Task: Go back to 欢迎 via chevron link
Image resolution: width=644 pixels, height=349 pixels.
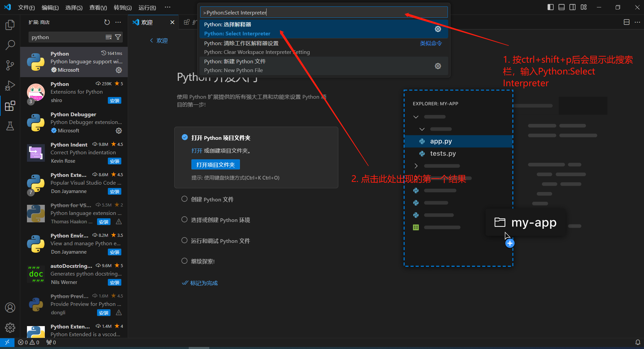Action: [159, 40]
